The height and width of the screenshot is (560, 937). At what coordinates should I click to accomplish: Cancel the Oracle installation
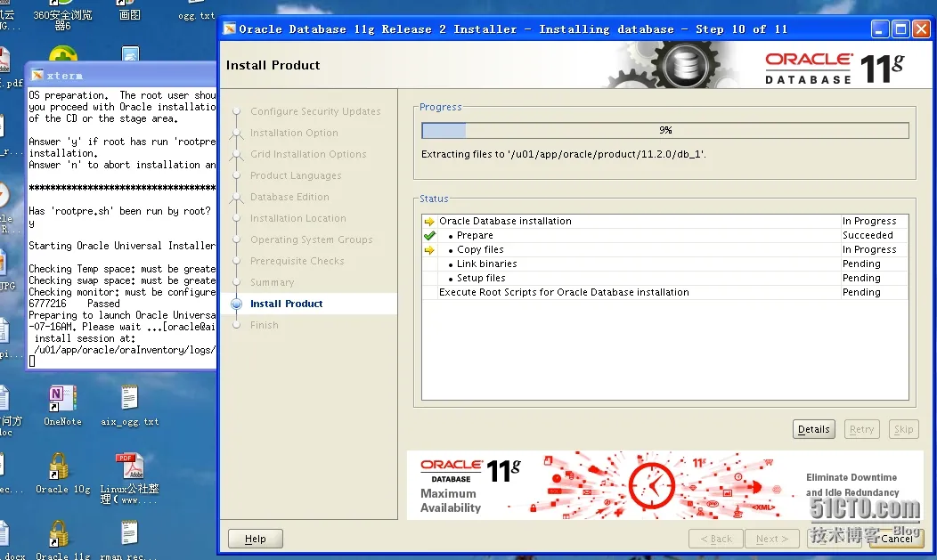[x=896, y=539]
